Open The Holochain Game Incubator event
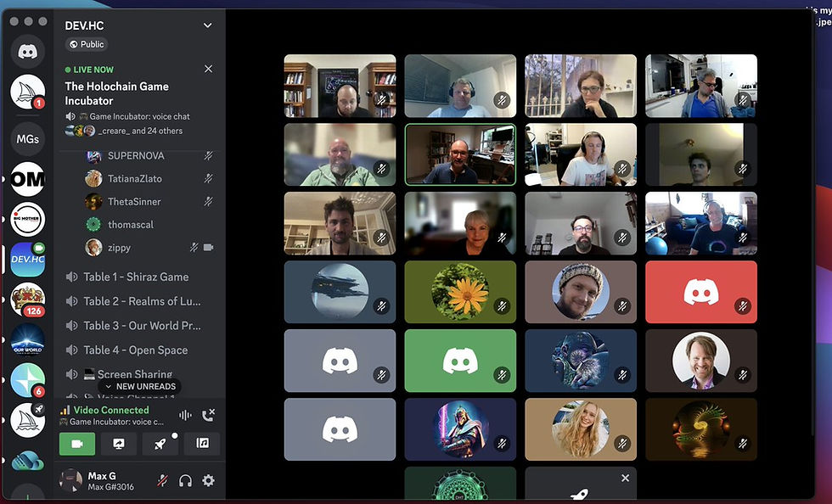Viewport: 832px width, 504px height. coord(117,93)
